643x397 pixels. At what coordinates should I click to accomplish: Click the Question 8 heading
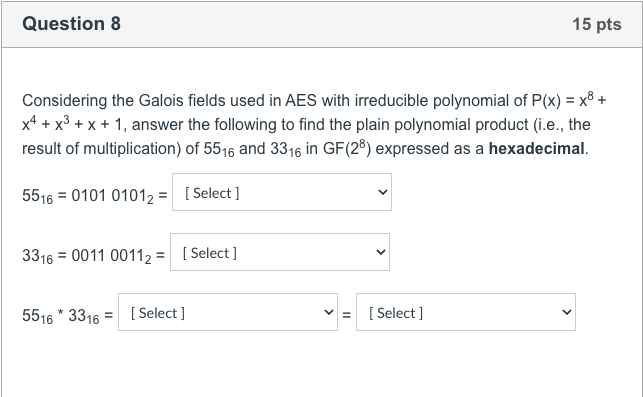[x=71, y=23]
